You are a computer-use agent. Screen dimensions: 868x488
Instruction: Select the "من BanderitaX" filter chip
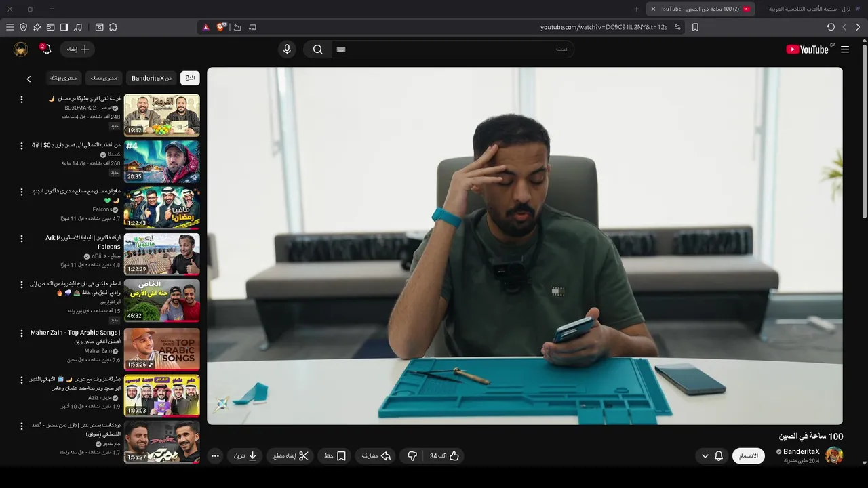[x=152, y=78]
